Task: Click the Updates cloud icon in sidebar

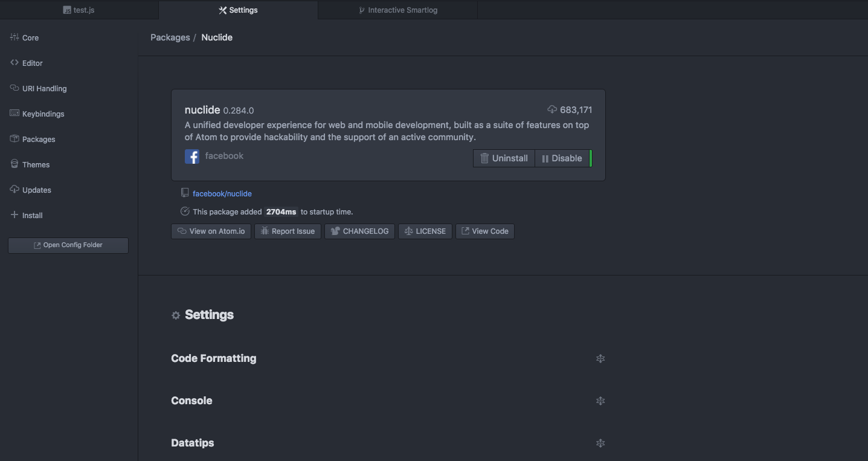Action: coord(14,189)
